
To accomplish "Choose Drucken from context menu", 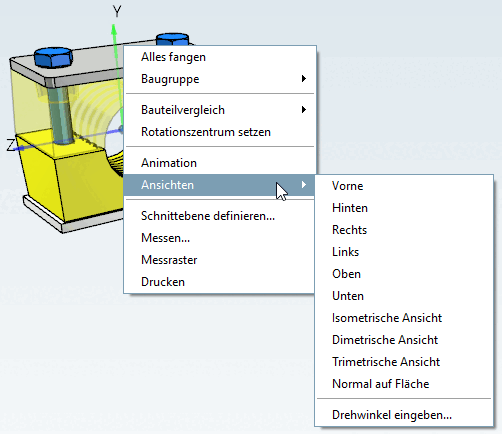I will coord(219,282).
